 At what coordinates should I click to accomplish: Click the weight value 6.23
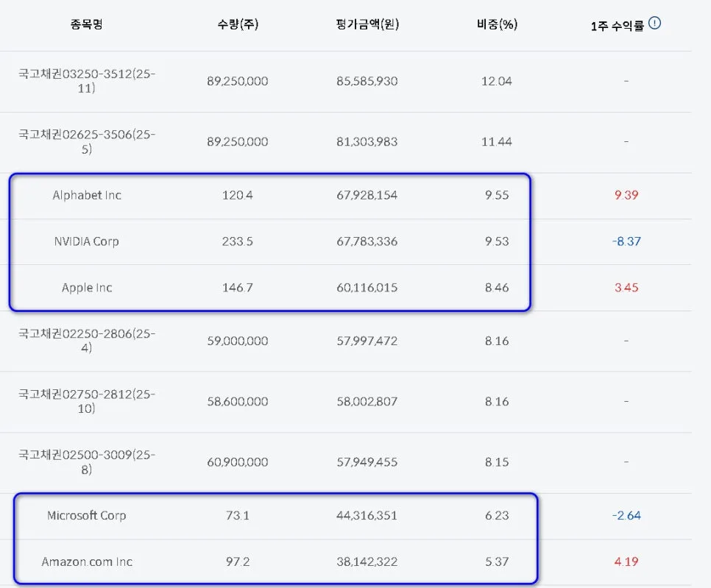tap(497, 515)
